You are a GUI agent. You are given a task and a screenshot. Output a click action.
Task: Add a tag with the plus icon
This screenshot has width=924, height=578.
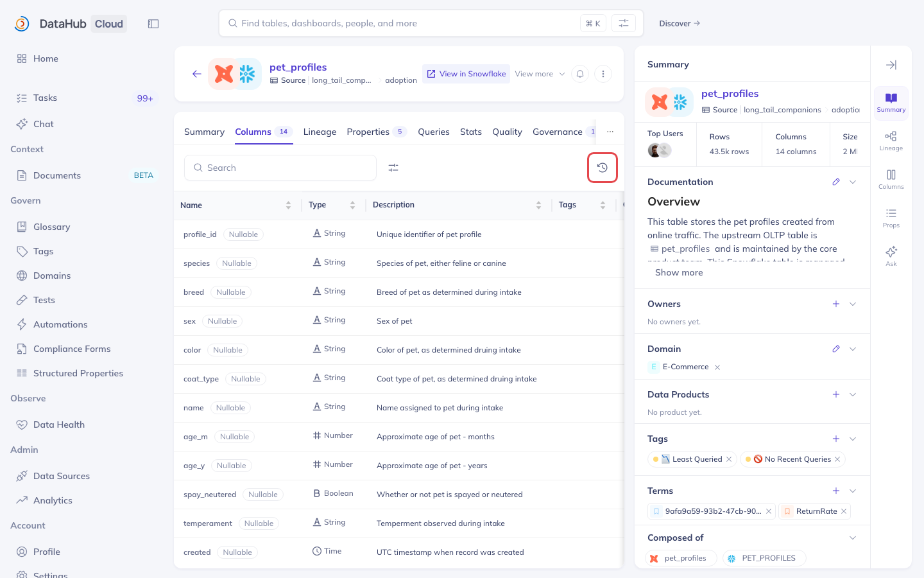tap(836, 439)
